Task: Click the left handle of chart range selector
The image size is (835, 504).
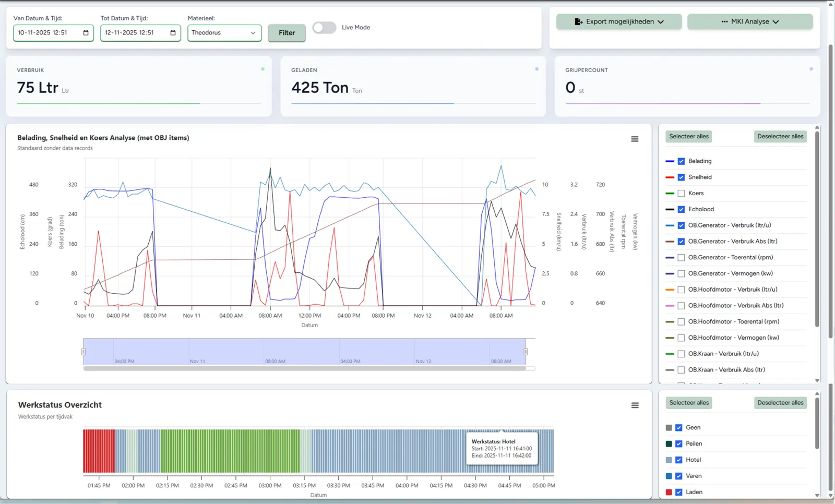Action: 83,352
